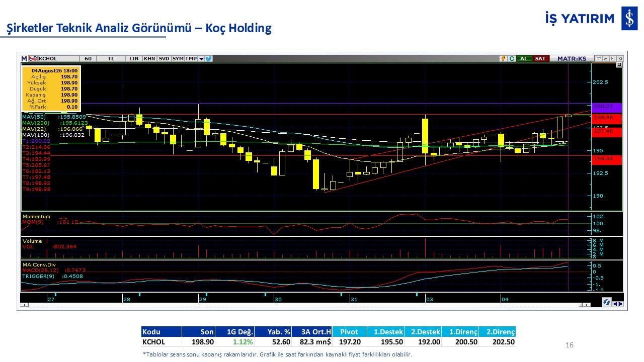Click the KCHOL code cell in table
The height and width of the screenshot is (362, 644).
161,342
